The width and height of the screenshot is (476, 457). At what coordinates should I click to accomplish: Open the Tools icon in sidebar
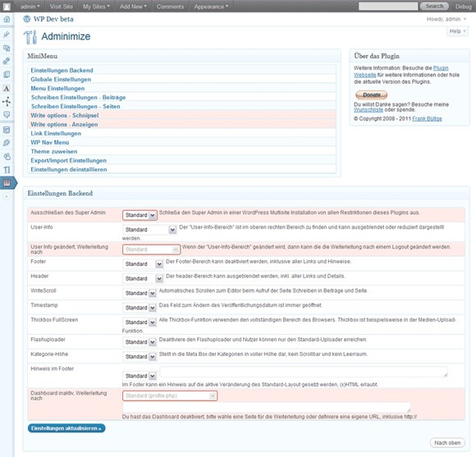pos(7,170)
